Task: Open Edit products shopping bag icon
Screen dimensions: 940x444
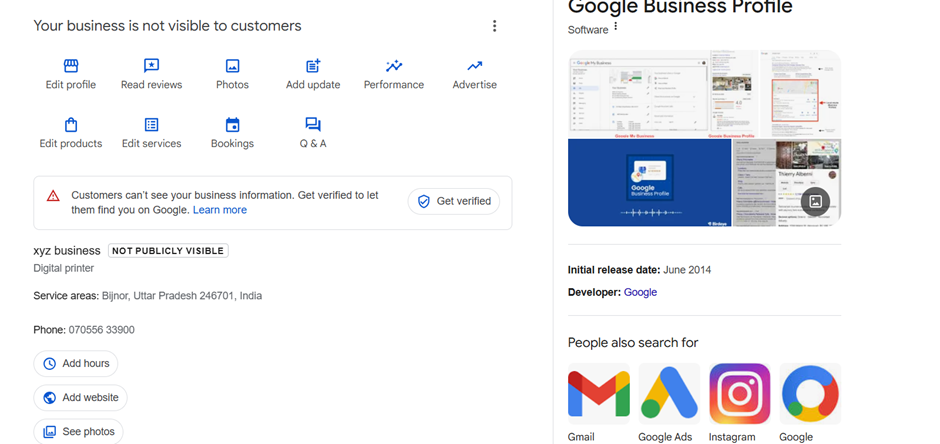Action: coord(71,125)
